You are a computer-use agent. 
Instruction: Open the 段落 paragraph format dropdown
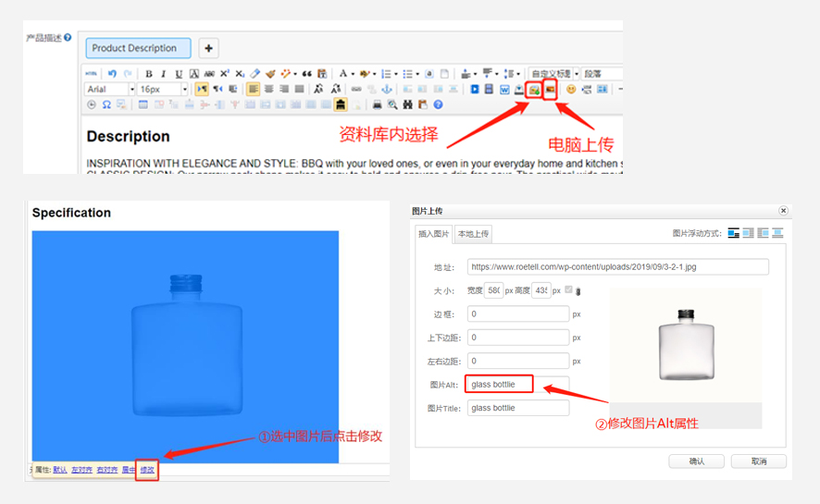tap(602, 74)
